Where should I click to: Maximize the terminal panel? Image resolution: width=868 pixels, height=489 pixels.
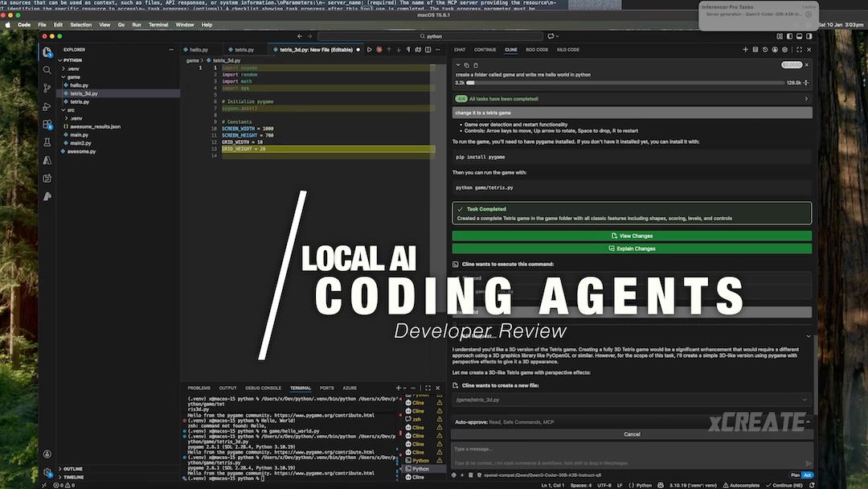pyautogui.click(x=428, y=388)
